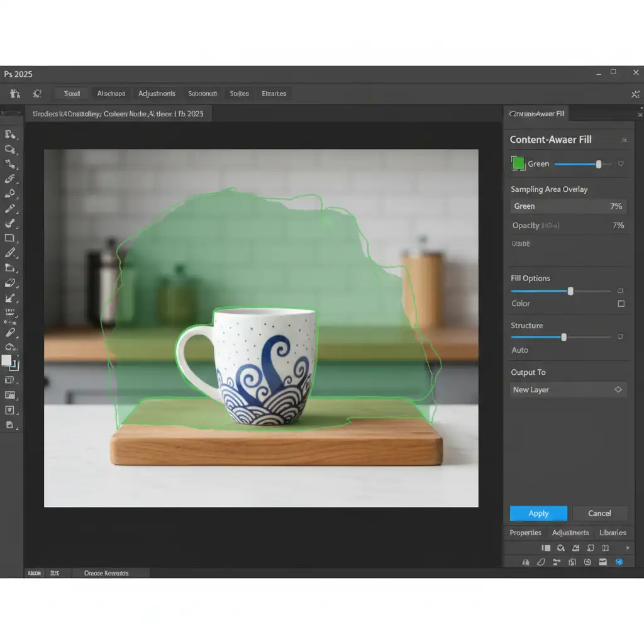Switch to the Libraries tab
The width and height of the screenshot is (644, 644).
[612, 533]
